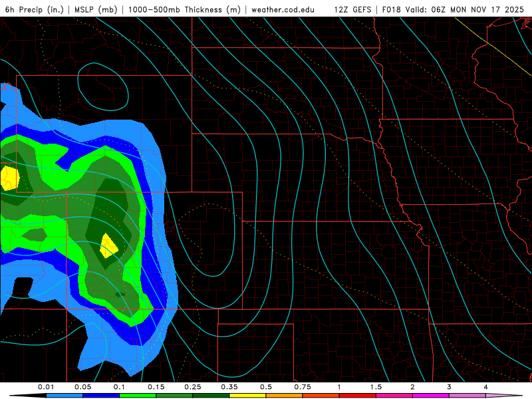Click the '4' legend value
The height and width of the screenshot is (399, 532).
tap(486, 387)
